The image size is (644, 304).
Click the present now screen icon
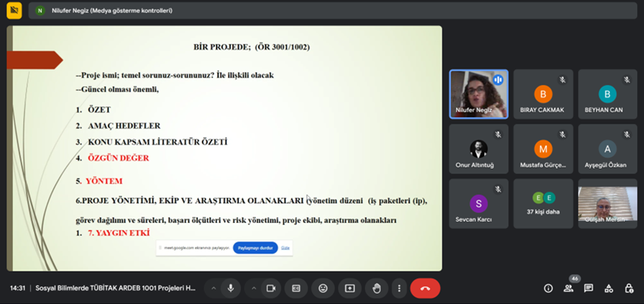(x=349, y=288)
